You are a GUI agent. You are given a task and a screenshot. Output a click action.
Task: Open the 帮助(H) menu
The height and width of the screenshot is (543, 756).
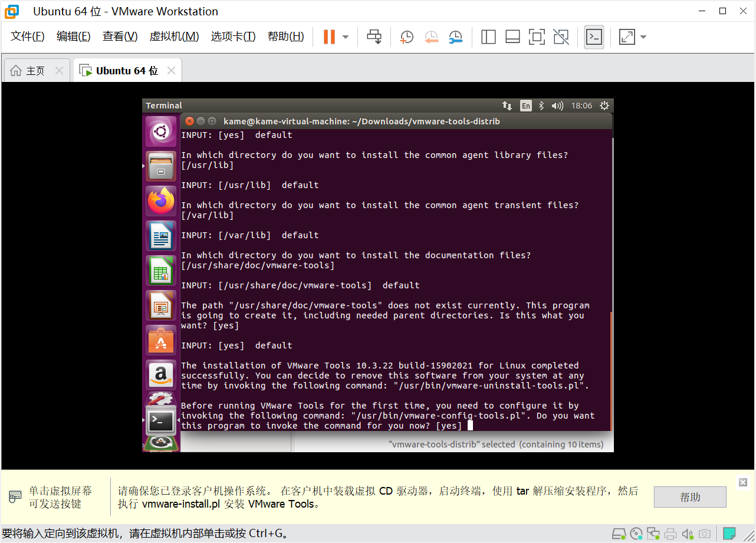(285, 37)
